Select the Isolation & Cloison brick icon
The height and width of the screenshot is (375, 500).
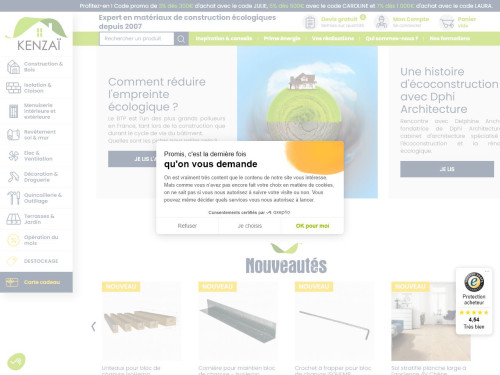[13, 88]
